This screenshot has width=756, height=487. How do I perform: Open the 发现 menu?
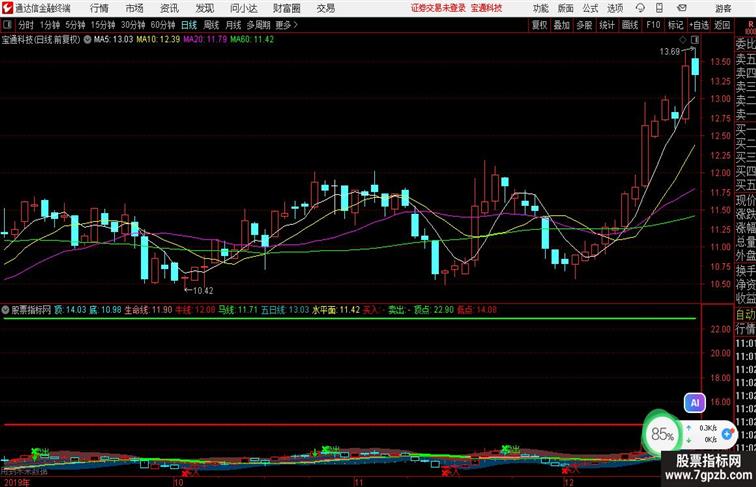(x=204, y=8)
